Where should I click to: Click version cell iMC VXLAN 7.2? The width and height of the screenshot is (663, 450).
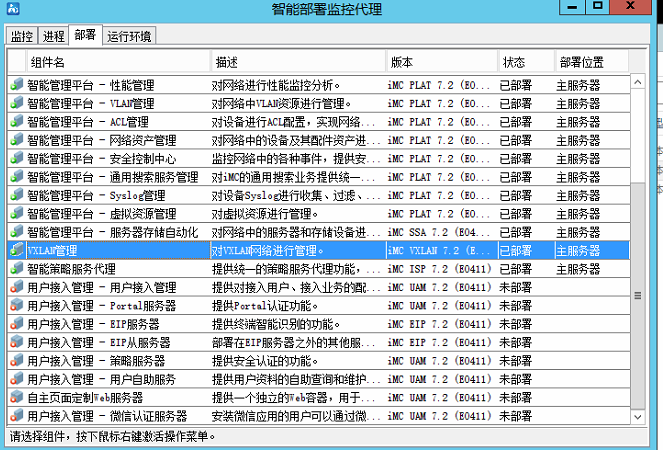click(x=438, y=251)
